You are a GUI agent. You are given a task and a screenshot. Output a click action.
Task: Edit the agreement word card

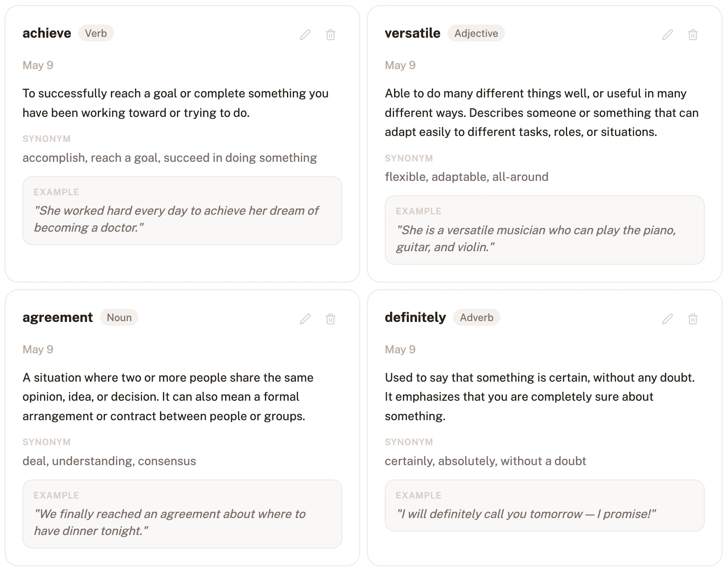point(305,319)
